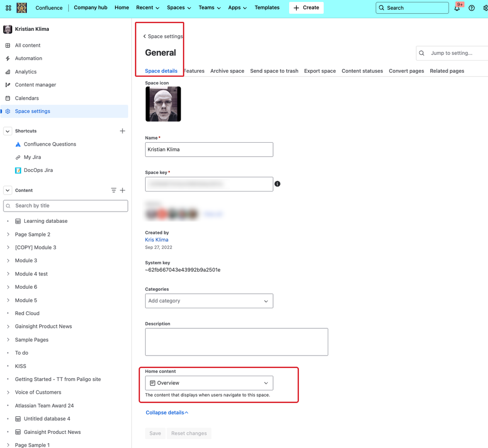Click the Space key info icon
Image resolution: width=488 pixels, height=448 pixels.
tap(277, 184)
